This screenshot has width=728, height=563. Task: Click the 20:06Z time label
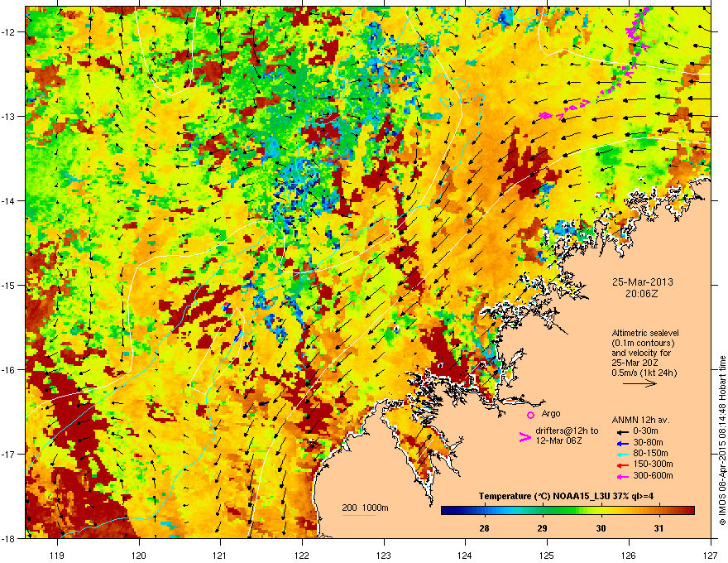pyautogui.click(x=642, y=294)
